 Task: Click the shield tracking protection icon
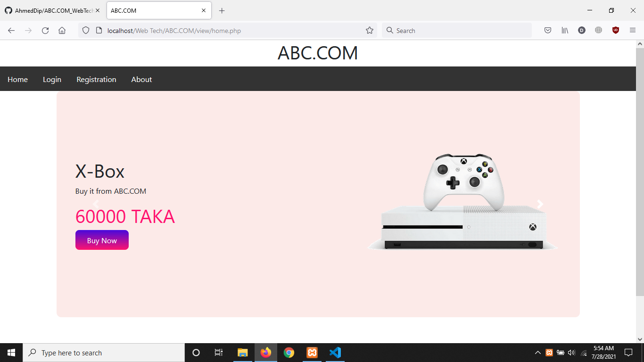[x=85, y=30]
